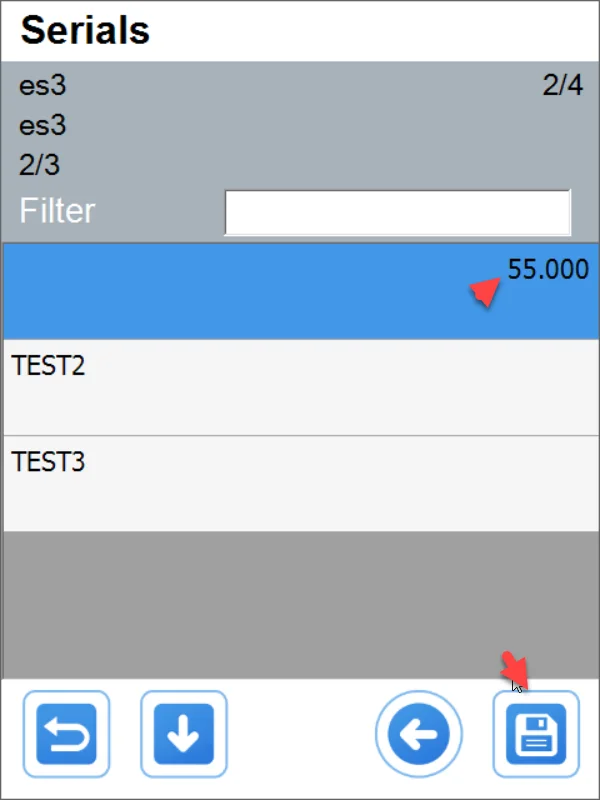This screenshot has height=800, width=600.
Task: Click the 55.000 quantity value
Action: tap(547, 270)
